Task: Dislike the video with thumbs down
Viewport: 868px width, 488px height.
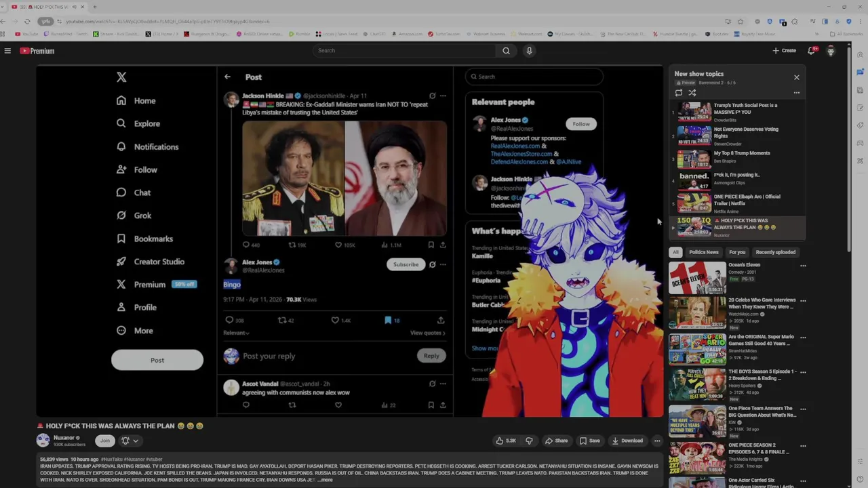Action: (x=529, y=441)
